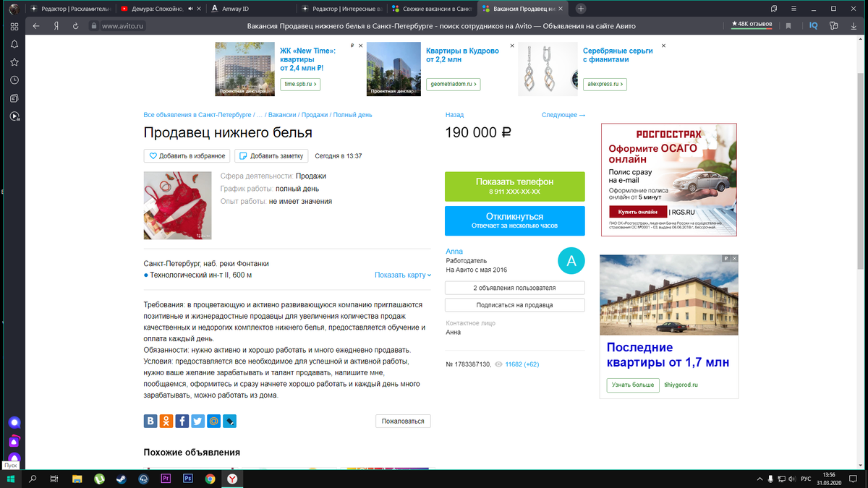This screenshot has height=488, width=868.
Task: Open the Alice assistant icon in sidebar
Action: (x=14, y=423)
